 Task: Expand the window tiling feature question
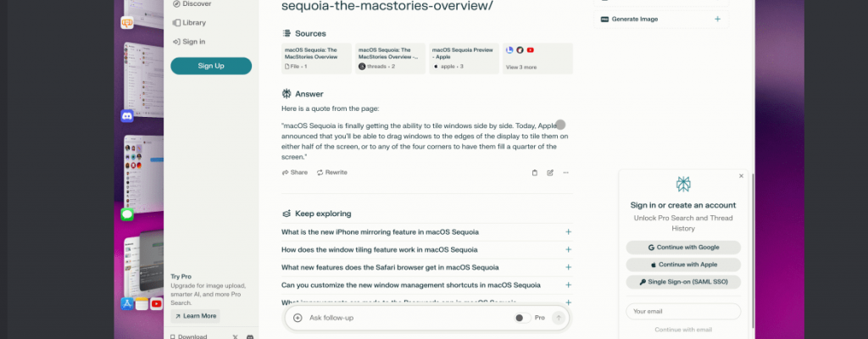[568, 250]
